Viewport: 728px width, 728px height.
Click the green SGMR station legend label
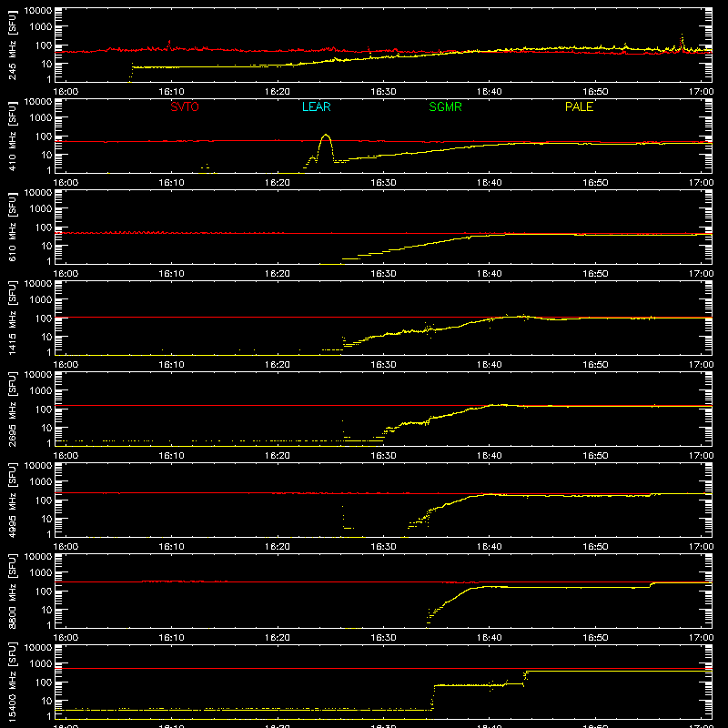point(445,106)
